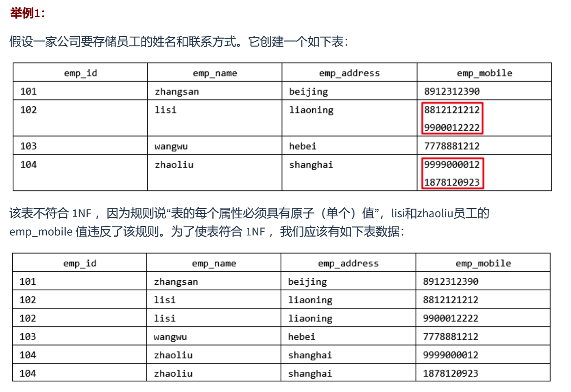Click lower table's 102 beside mobile 9900012222

pyautogui.click(x=28, y=318)
